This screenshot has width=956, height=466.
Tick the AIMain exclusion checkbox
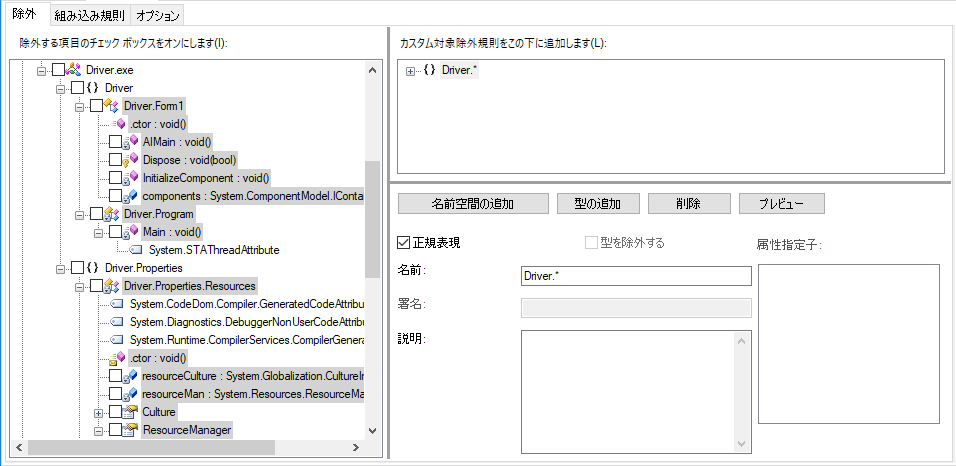point(115,142)
